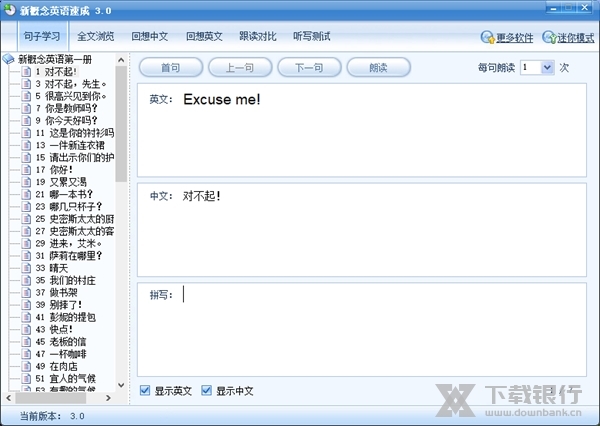Screen dimensions: 600x426
Task: Switch to the 听写测试 tab
Action: (312, 36)
